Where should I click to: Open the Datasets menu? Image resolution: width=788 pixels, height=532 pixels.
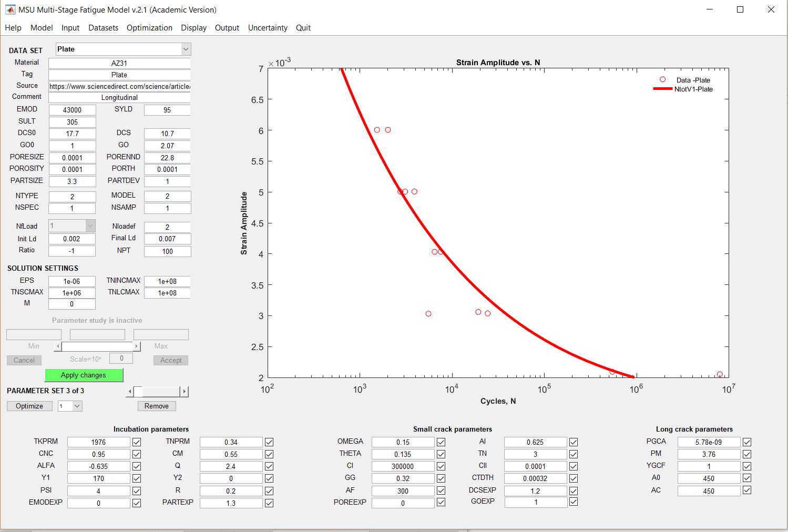[103, 28]
